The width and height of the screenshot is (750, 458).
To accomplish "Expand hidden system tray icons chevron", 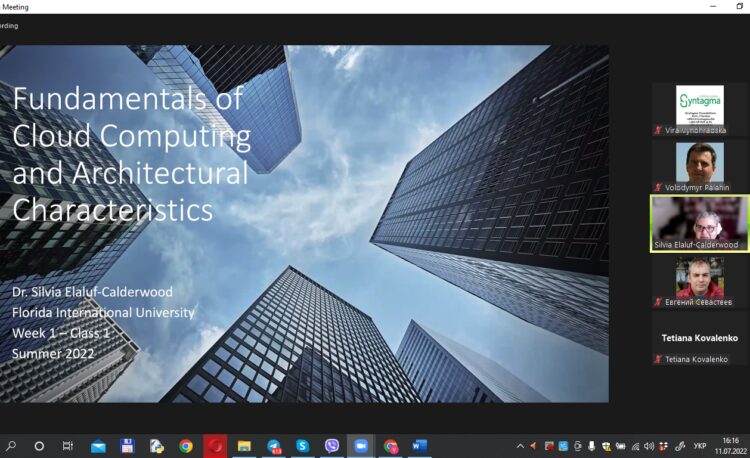I will click(520, 446).
